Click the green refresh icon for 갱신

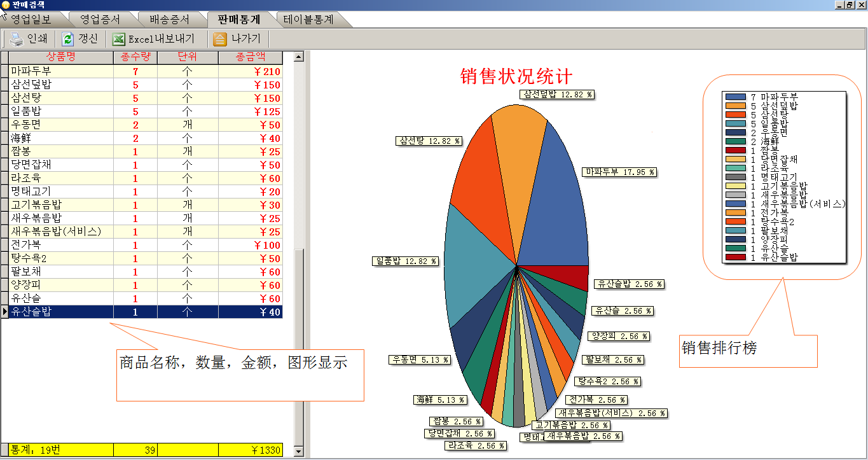pyautogui.click(x=67, y=39)
